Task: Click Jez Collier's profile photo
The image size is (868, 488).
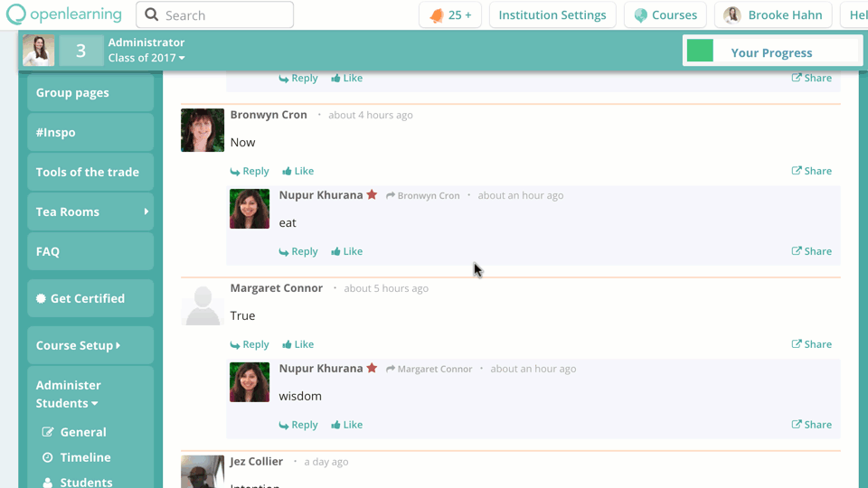Action: pos(203,472)
